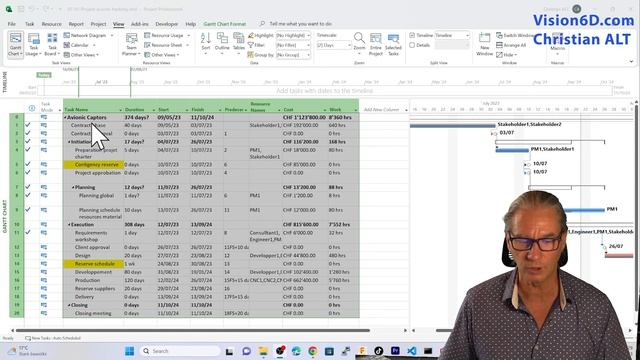This screenshot has width=640, height=360.
Task: Collapse the Execution summary task
Action: 69,225
